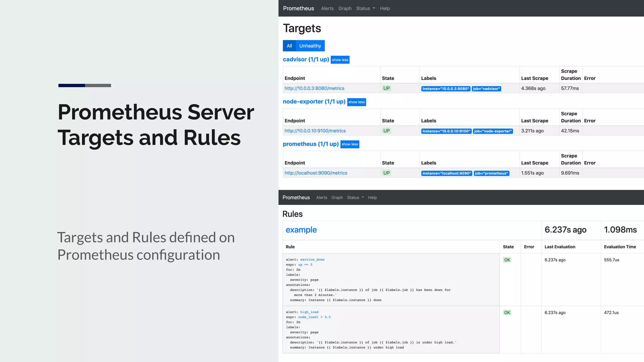Select the Unhealthy targets filter button

310,46
